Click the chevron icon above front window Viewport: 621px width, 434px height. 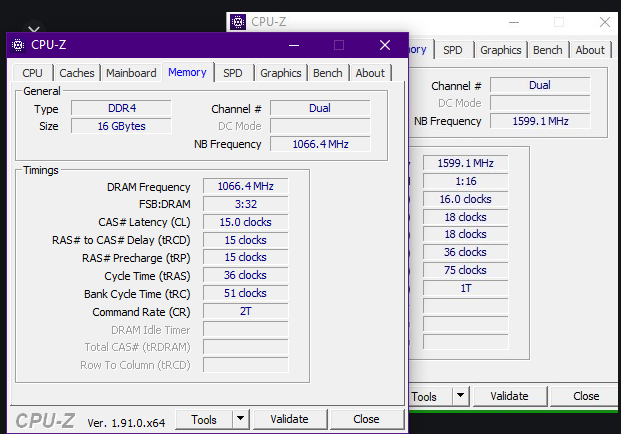click(34, 29)
